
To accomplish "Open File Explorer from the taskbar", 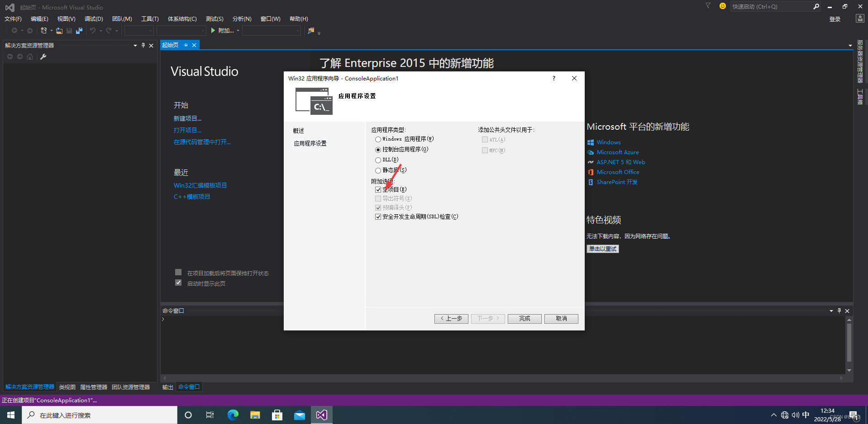I will 255,415.
